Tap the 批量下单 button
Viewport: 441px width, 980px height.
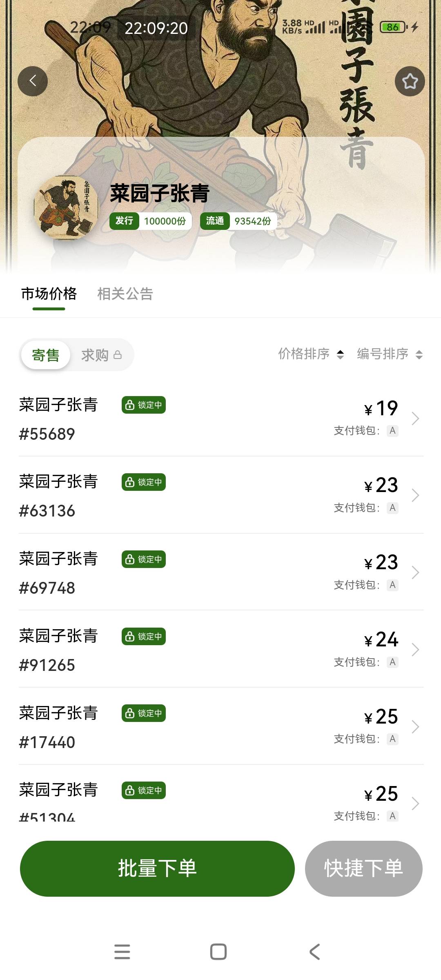157,869
